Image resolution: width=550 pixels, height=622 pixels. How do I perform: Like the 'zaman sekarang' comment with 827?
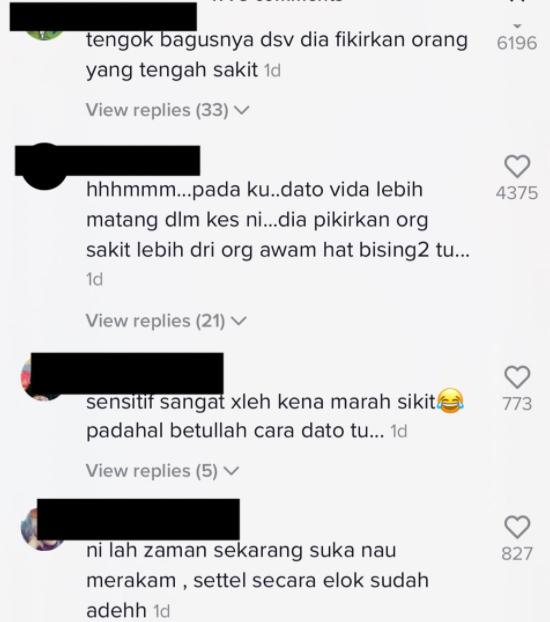point(517,527)
